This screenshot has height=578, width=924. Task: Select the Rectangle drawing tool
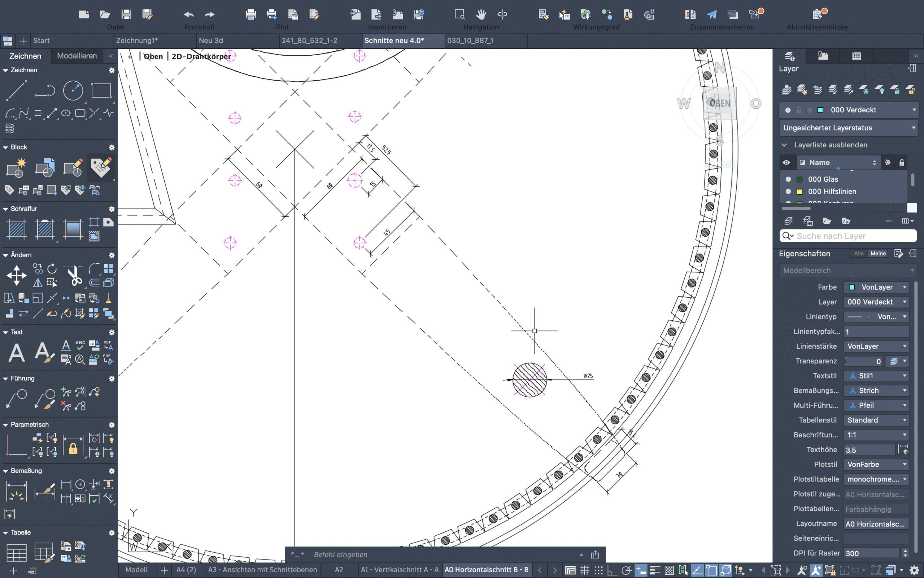(101, 91)
